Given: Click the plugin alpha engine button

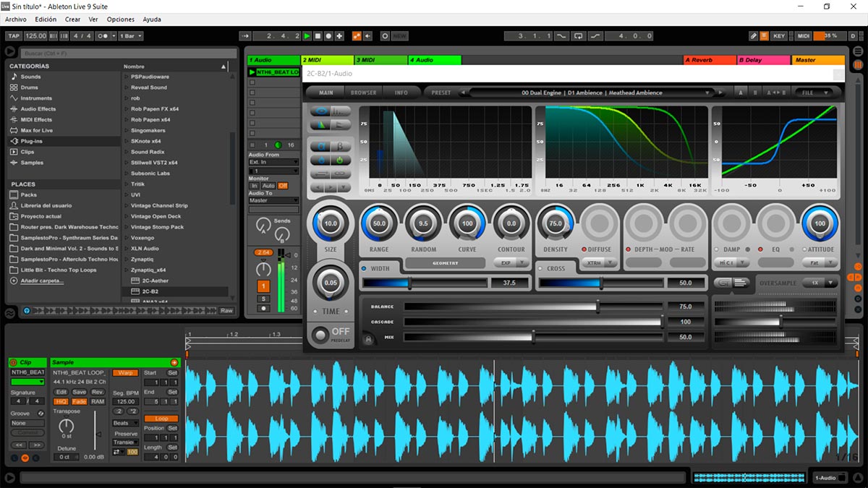Looking at the screenshot, I should [320, 146].
